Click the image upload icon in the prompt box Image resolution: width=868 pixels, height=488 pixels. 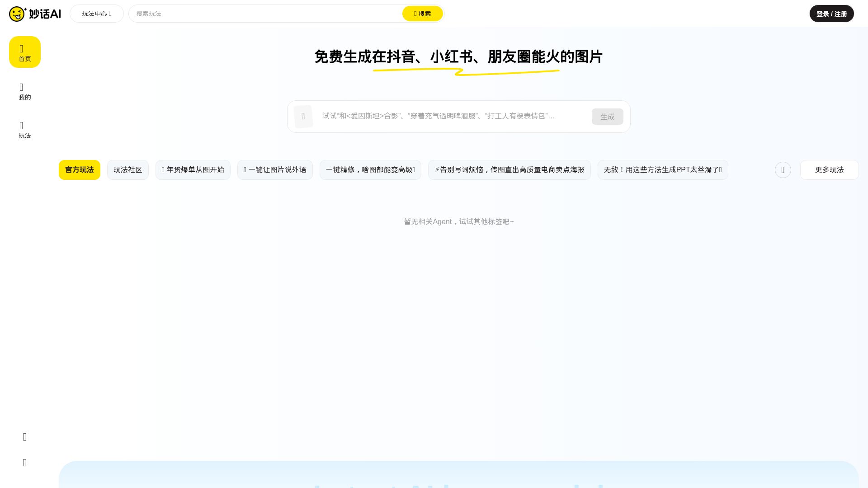click(303, 117)
